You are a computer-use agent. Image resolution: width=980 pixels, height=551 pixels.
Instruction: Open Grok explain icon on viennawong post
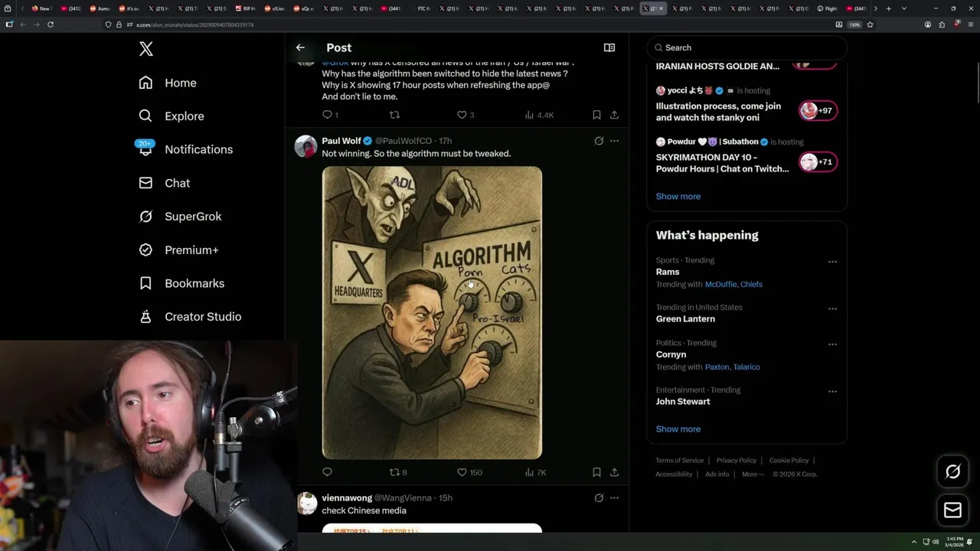[599, 498]
